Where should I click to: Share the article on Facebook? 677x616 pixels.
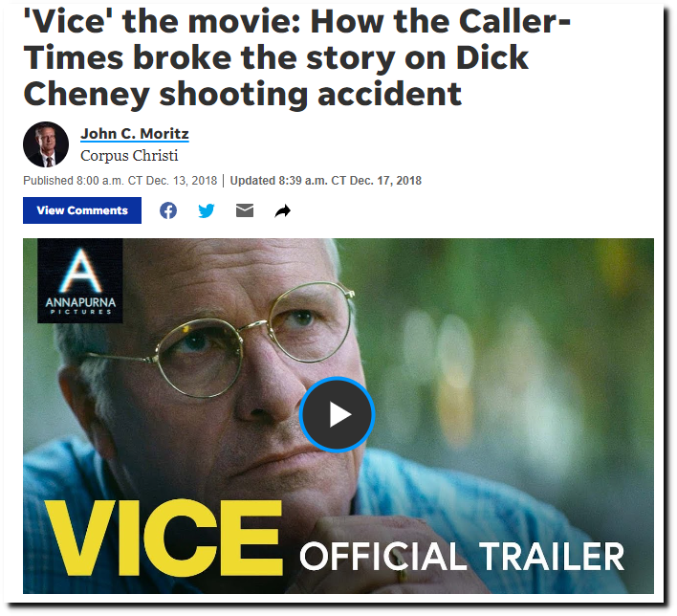tap(168, 210)
